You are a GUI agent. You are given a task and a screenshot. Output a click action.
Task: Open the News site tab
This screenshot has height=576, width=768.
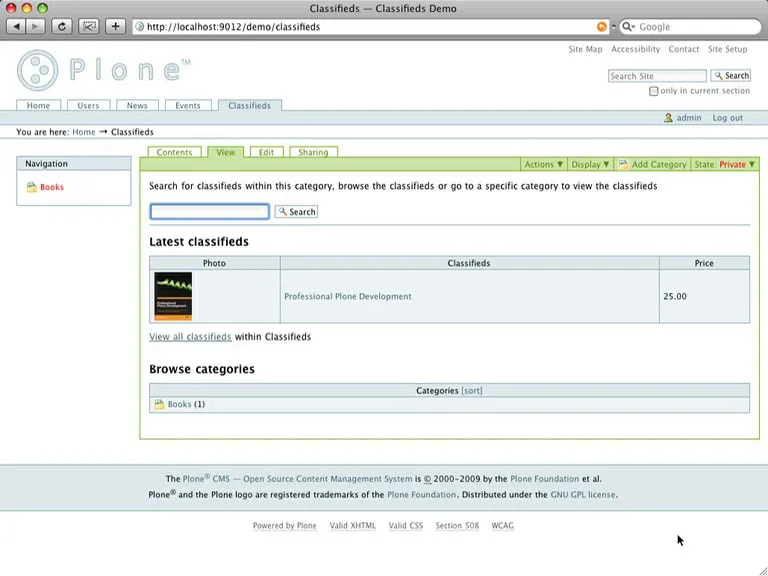point(137,106)
